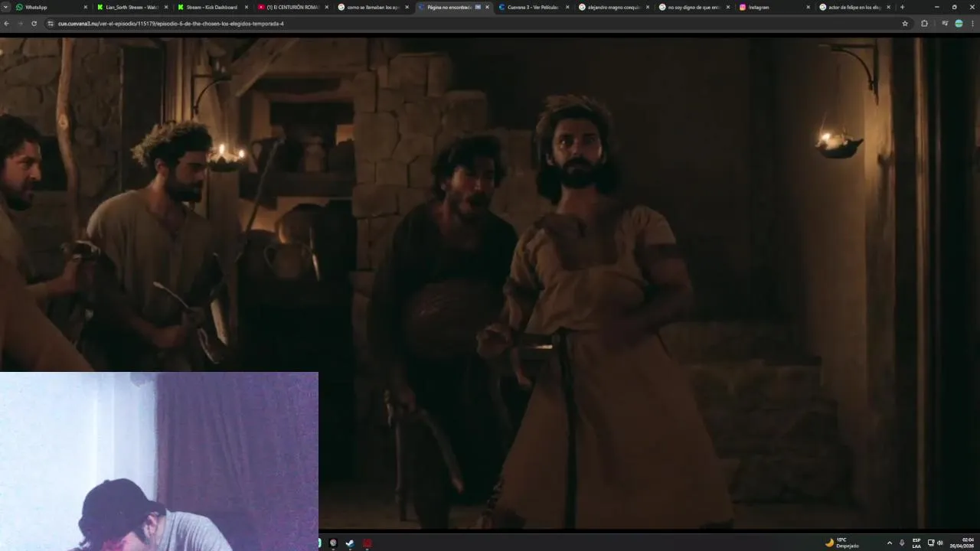Reload the cuevana3 page
This screenshot has height=551, width=980.
coord(34,24)
